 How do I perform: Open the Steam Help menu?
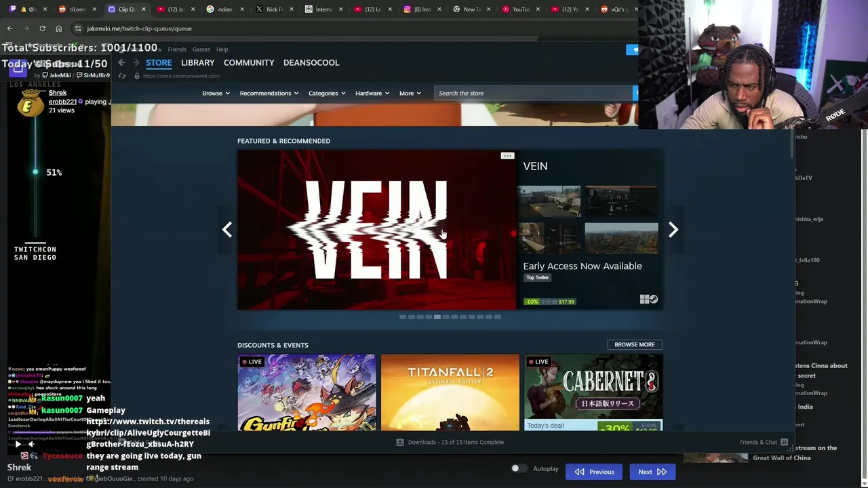(222, 49)
